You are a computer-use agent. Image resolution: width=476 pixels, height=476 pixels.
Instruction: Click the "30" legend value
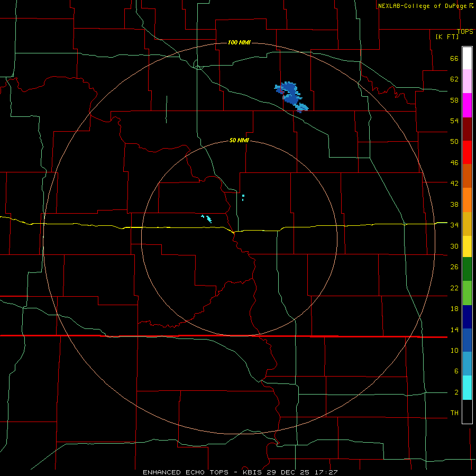[454, 246]
